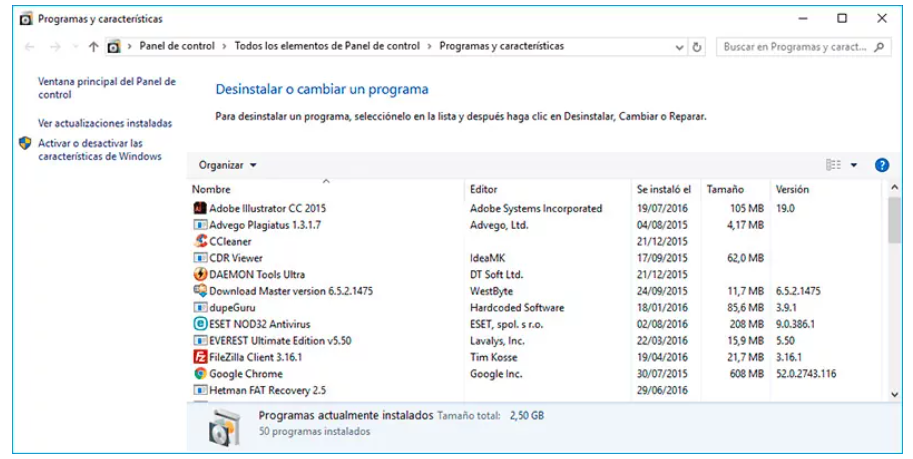Viewport: 913px width, 459px height.
Task: Select the CCleaner entry name
Action: (x=230, y=241)
